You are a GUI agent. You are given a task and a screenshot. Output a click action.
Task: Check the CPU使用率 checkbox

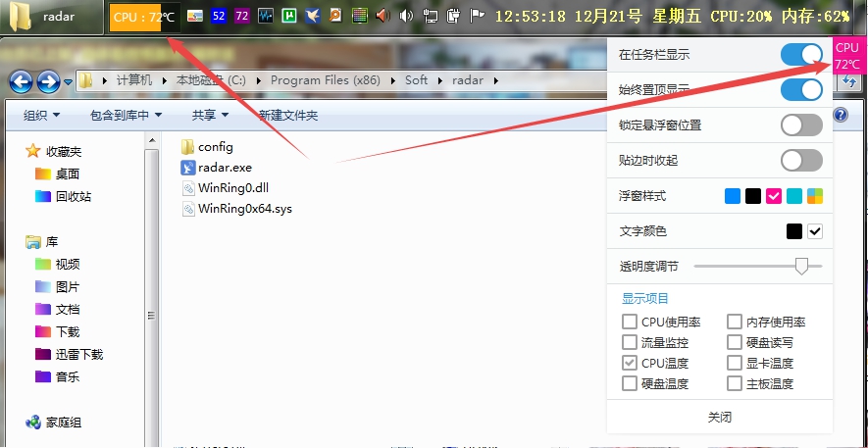pos(630,322)
